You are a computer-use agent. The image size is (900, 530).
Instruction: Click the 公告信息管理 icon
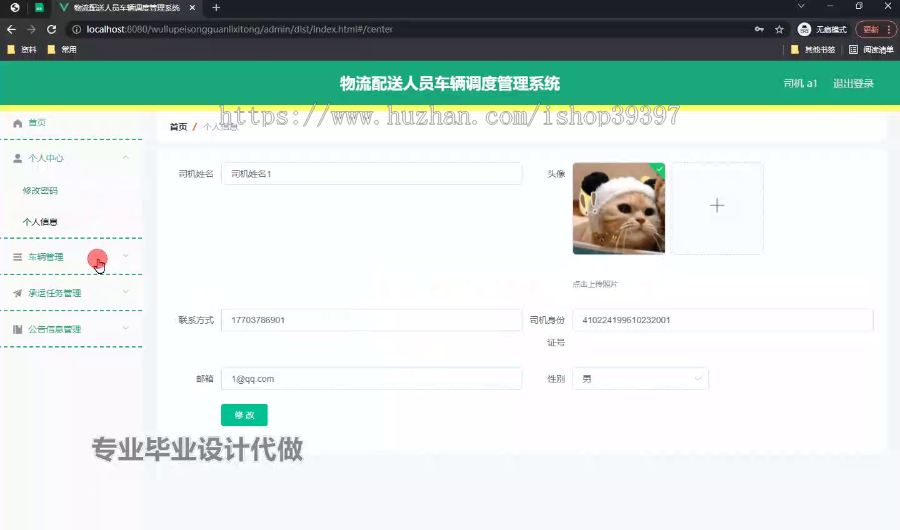click(17, 329)
